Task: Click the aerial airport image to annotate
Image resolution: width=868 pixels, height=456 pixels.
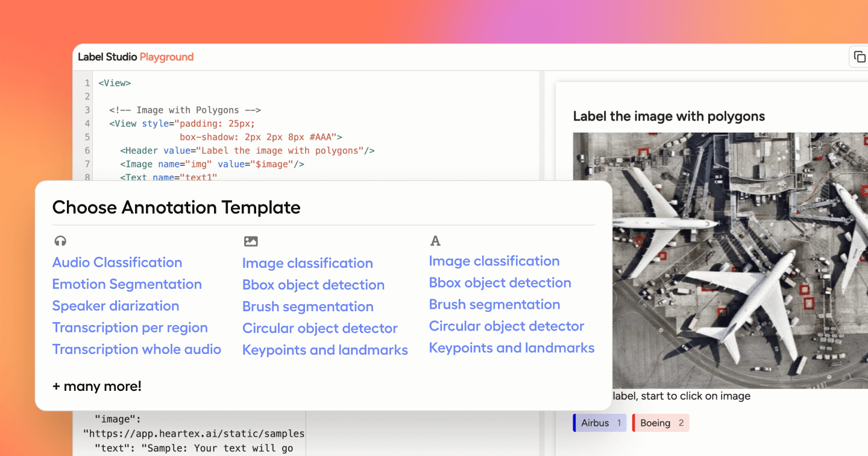Action: (x=740, y=261)
